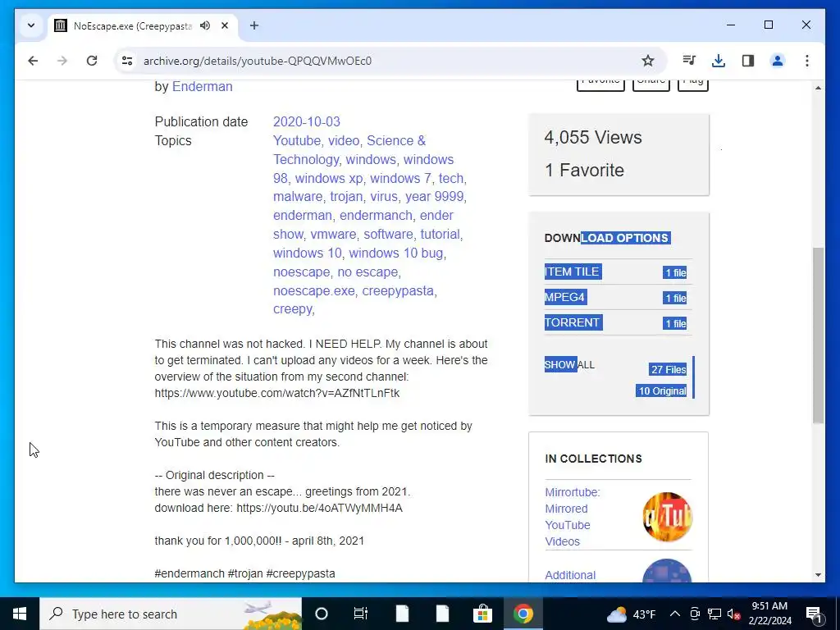Close the NoEscape.exe browser tab
Viewport: 840px width, 630px height.
coord(225,25)
